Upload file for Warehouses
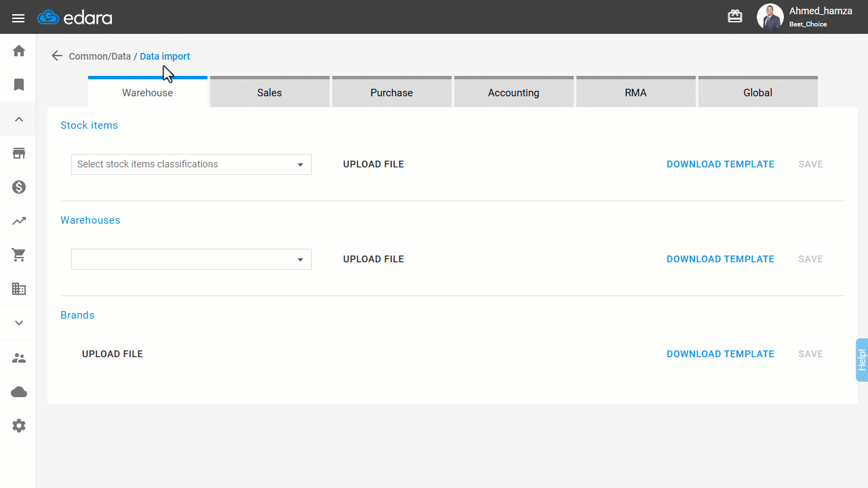 [374, 259]
